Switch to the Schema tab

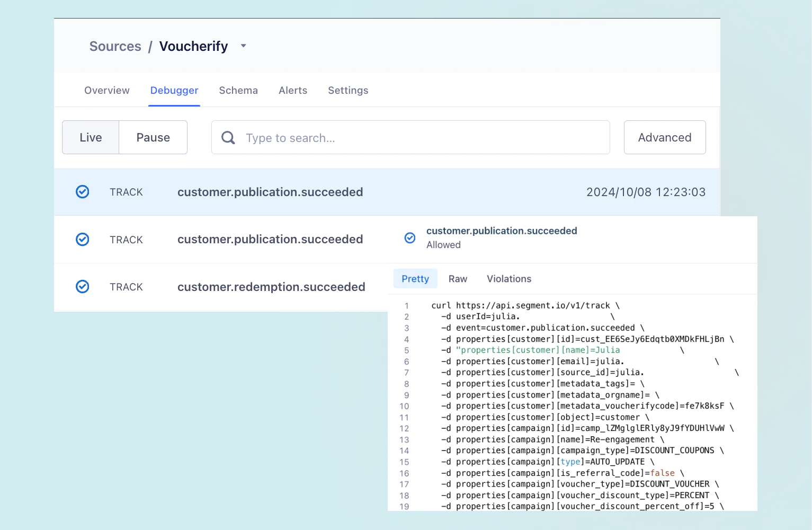click(x=238, y=90)
